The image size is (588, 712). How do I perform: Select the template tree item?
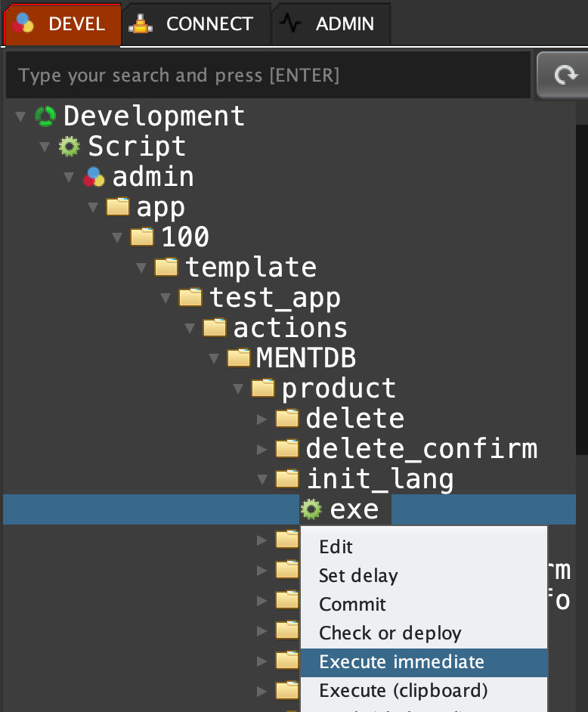point(250,268)
